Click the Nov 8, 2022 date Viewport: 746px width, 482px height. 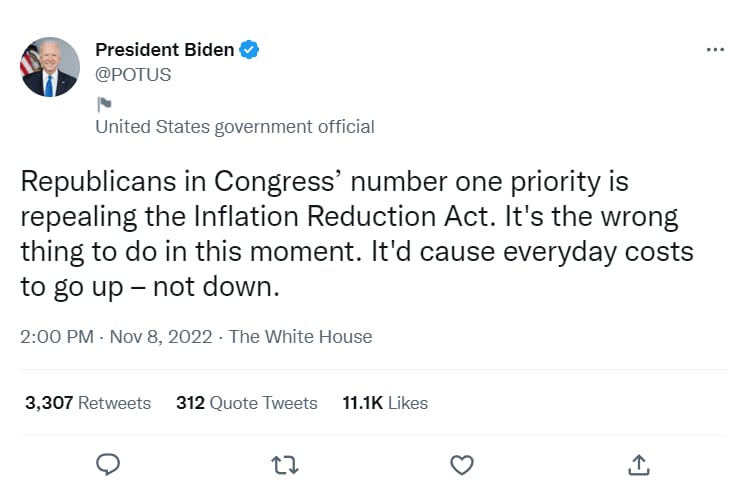click(x=161, y=337)
